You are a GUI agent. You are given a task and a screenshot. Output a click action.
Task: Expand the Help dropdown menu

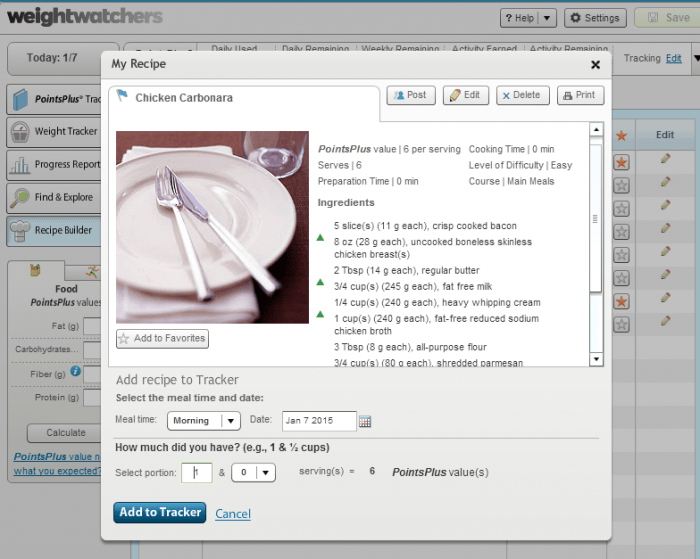click(x=546, y=18)
